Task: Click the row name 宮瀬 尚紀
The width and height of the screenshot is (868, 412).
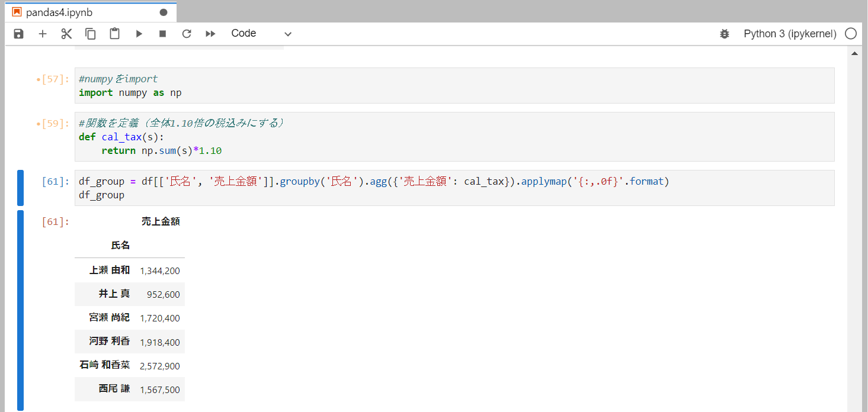Action: point(110,317)
